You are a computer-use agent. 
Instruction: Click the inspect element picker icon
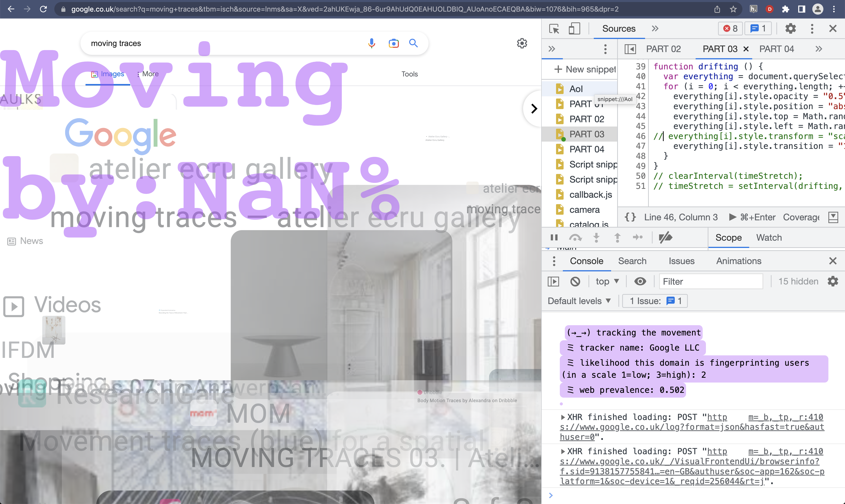(x=554, y=29)
